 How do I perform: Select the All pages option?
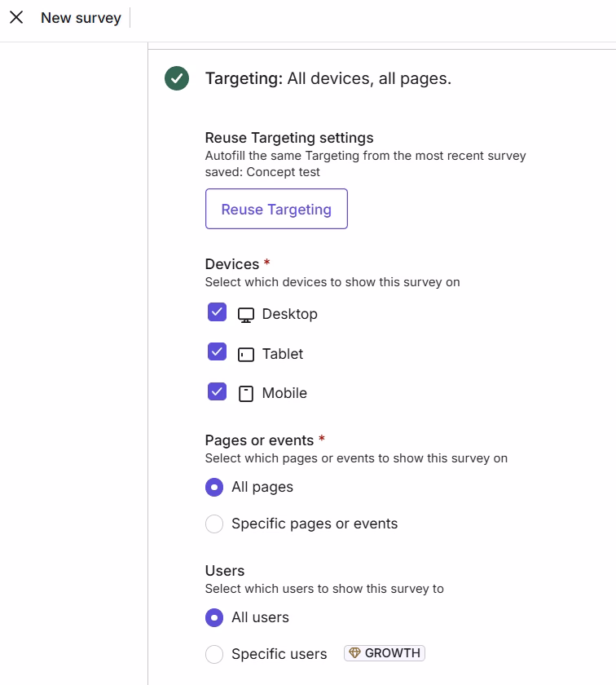coord(213,487)
